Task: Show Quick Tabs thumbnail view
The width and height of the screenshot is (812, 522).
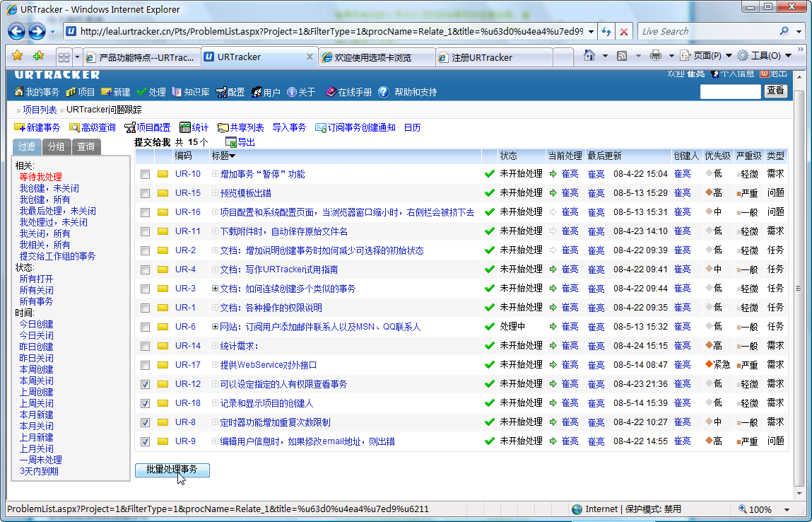Action: point(64,57)
